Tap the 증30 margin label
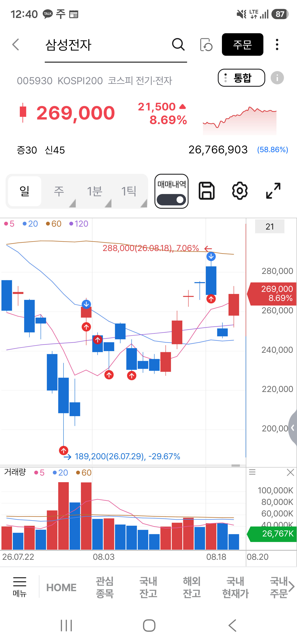 click(x=27, y=150)
